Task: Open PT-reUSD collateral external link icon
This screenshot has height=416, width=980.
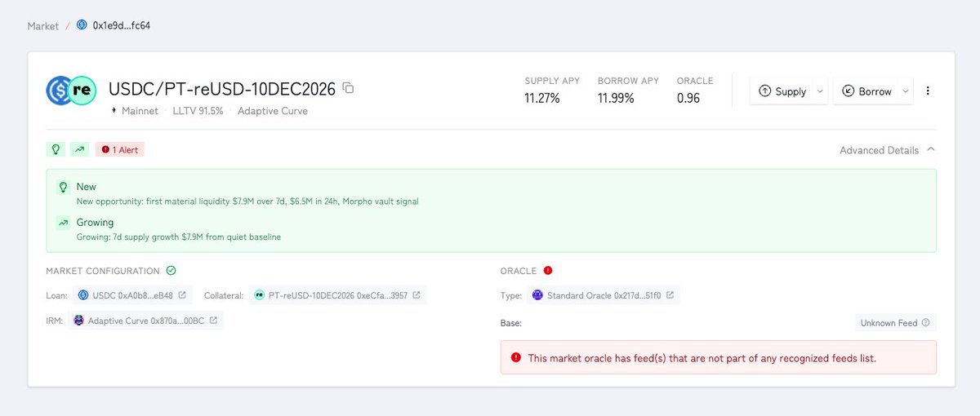Action: (x=416, y=294)
